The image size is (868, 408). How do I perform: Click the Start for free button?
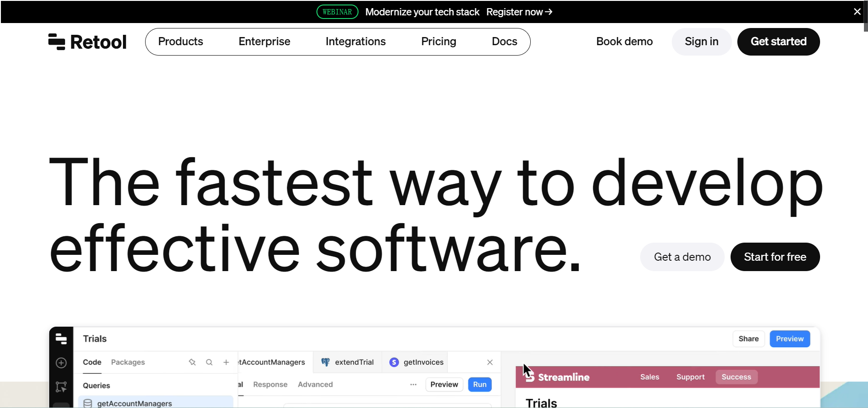[775, 257]
